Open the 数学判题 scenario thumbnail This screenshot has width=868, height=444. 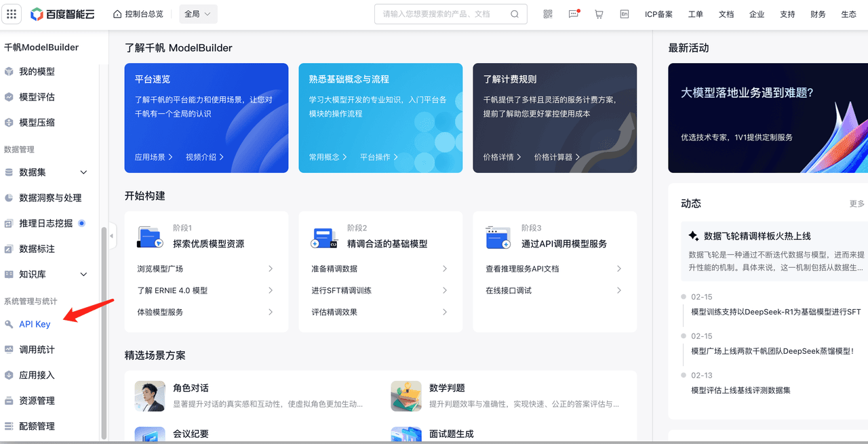(x=406, y=396)
